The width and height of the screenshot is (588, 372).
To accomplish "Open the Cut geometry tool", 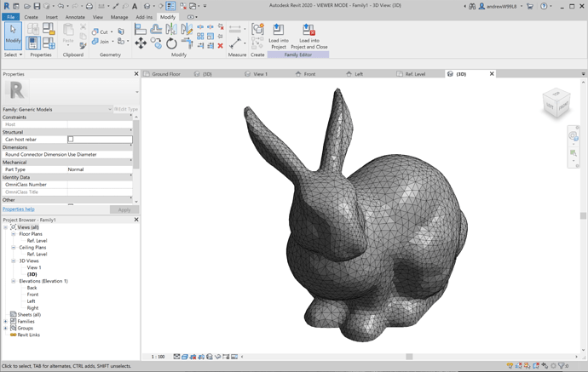I will pyautogui.click(x=101, y=31).
